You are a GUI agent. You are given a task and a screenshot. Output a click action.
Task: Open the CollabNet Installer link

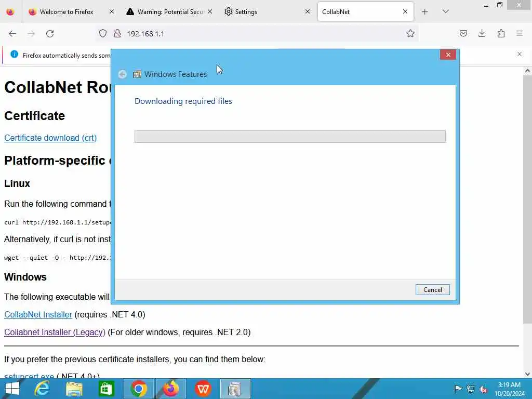coord(38,314)
